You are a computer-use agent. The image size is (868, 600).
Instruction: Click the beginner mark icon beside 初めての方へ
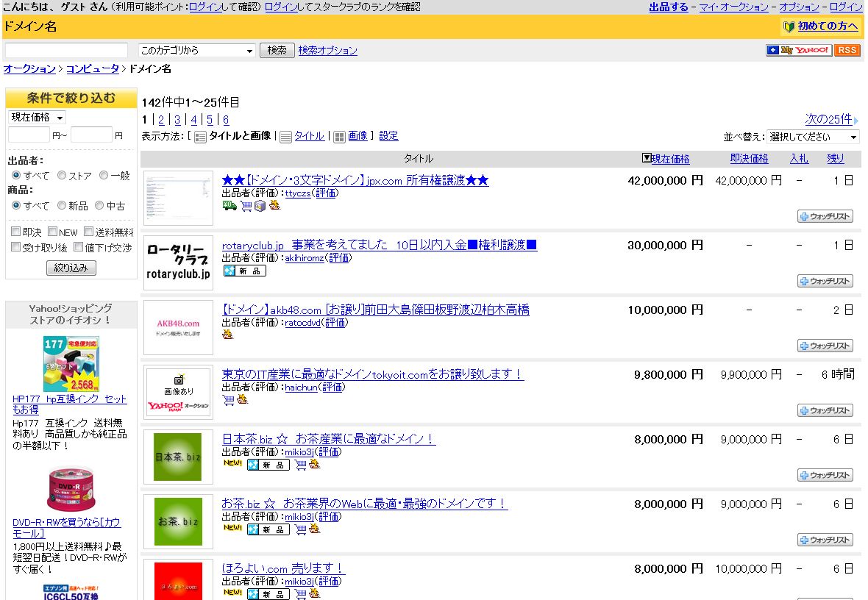[789, 26]
